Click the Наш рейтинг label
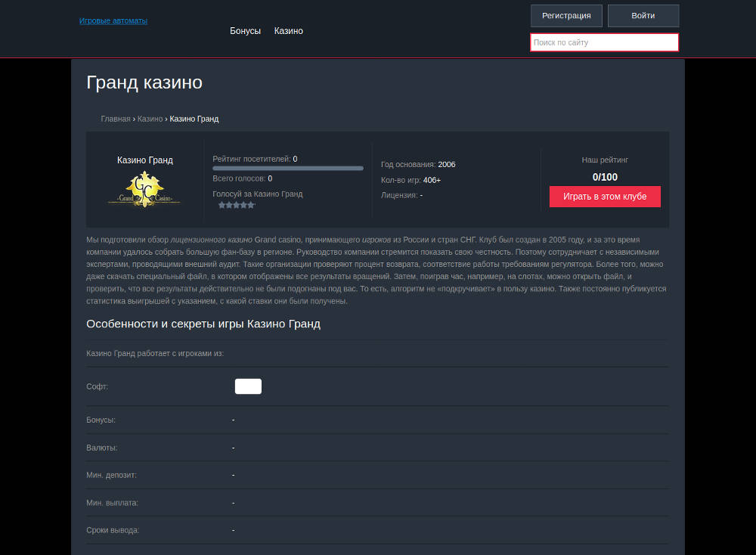 tap(605, 160)
